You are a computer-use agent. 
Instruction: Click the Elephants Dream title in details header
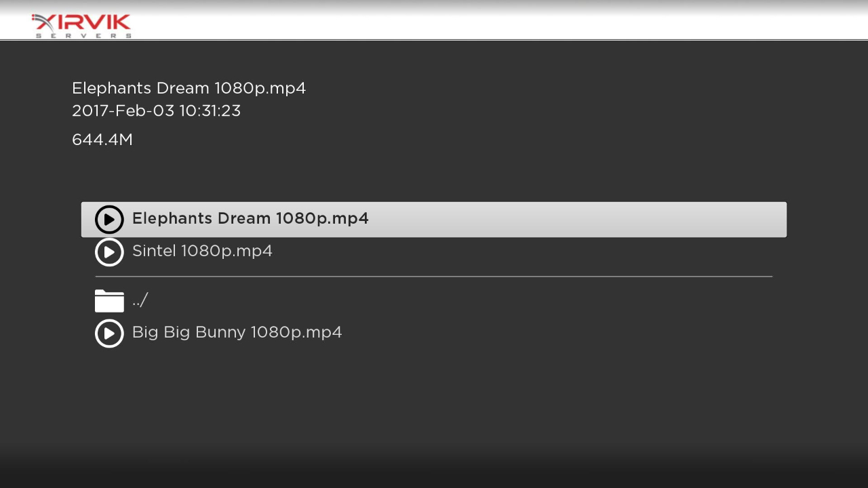pyautogui.click(x=189, y=88)
